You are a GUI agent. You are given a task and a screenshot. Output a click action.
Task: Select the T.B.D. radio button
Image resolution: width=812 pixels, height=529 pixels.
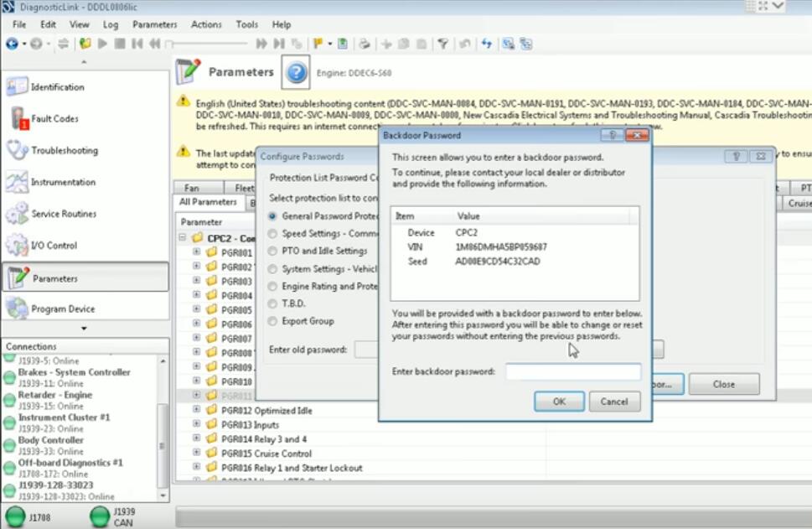pyautogui.click(x=272, y=303)
